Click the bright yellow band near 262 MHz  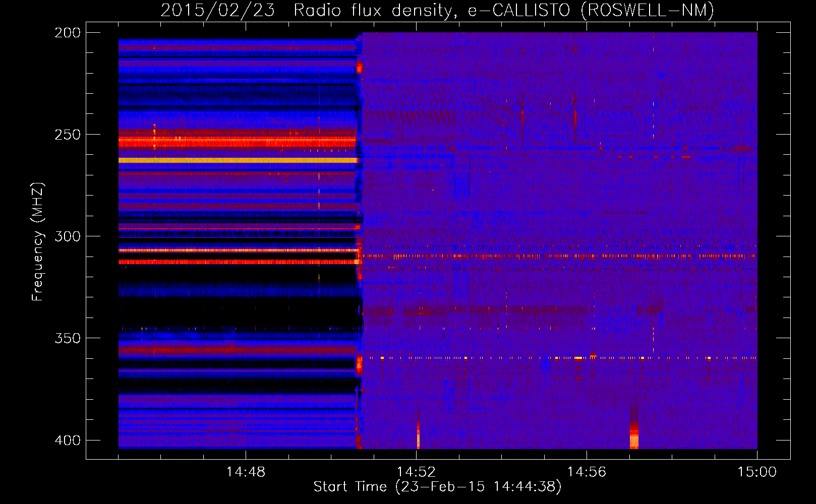(x=238, y=160)
